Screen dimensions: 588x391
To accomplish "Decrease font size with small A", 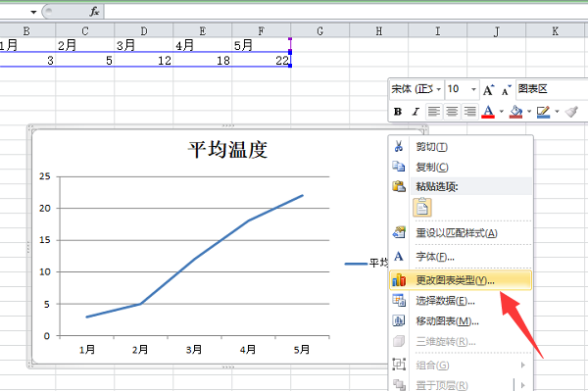I will click(x=507, y=90).
